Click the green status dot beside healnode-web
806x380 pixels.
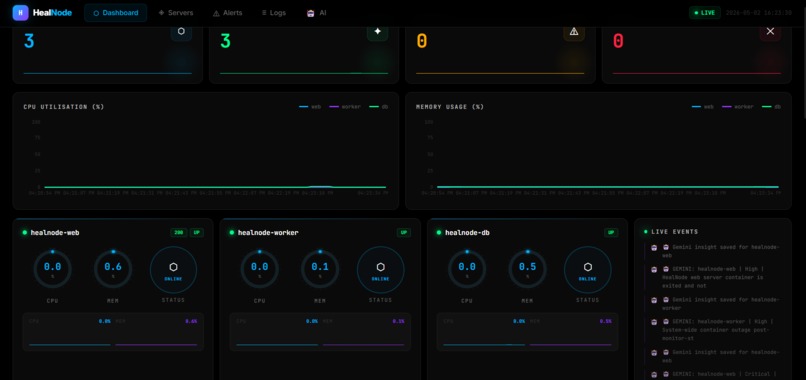[x=25, y=233]
